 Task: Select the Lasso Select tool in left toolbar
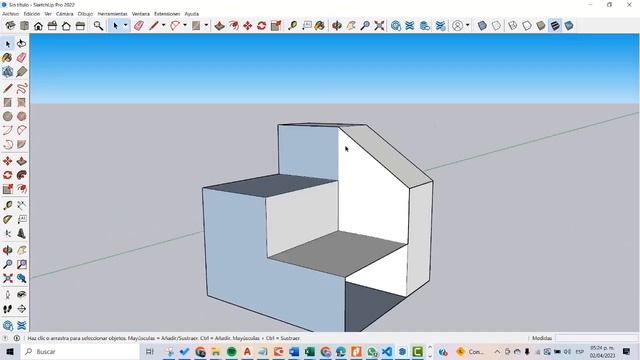pyautogui.click(x=22, y=44)
